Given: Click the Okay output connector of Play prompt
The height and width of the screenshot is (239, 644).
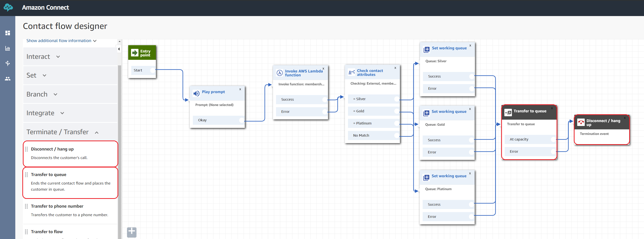Looking at the screenshot, I should [241, 120].
